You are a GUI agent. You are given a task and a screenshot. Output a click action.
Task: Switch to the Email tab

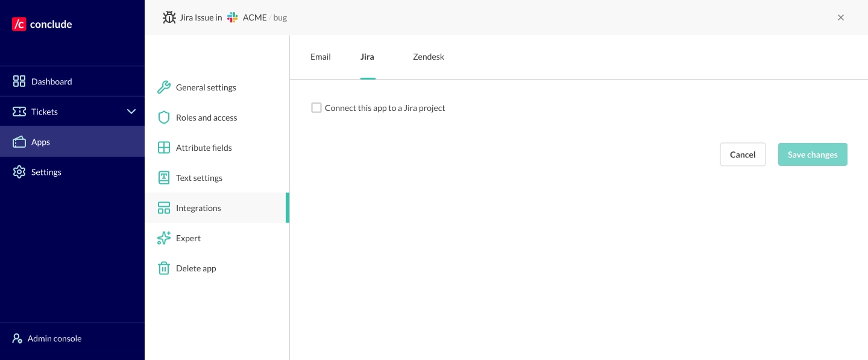[320, 57]
